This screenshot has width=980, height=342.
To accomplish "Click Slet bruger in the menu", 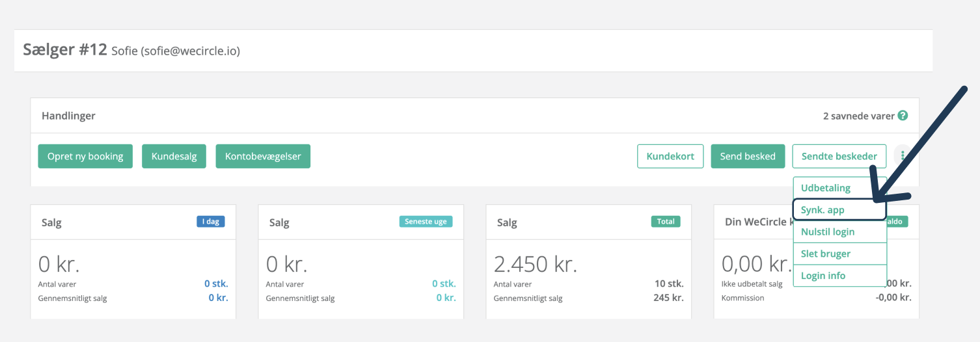I will 826,254.
